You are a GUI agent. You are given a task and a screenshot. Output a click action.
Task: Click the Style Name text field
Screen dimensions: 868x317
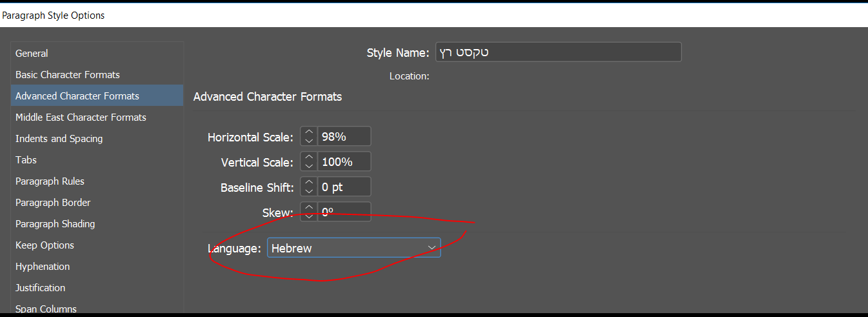558,52
